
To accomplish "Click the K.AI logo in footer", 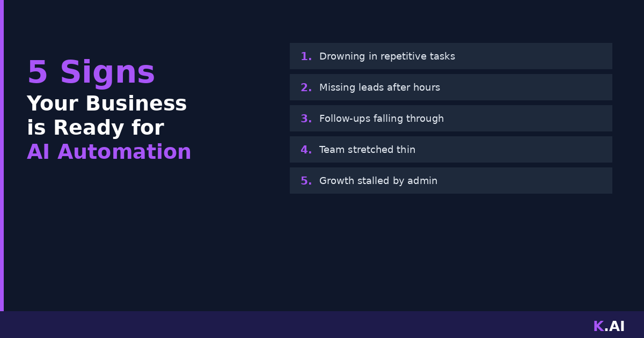I will pos(609,326).
